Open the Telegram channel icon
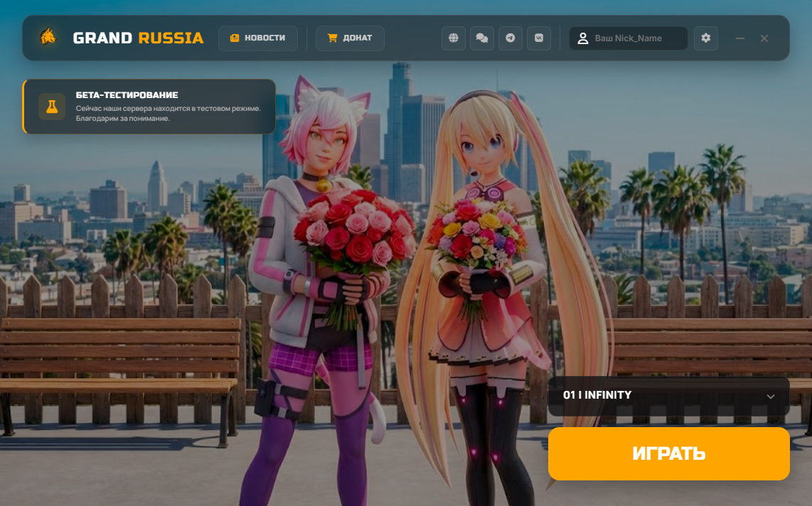Screen dimensions: 812x506 point(511,38)
